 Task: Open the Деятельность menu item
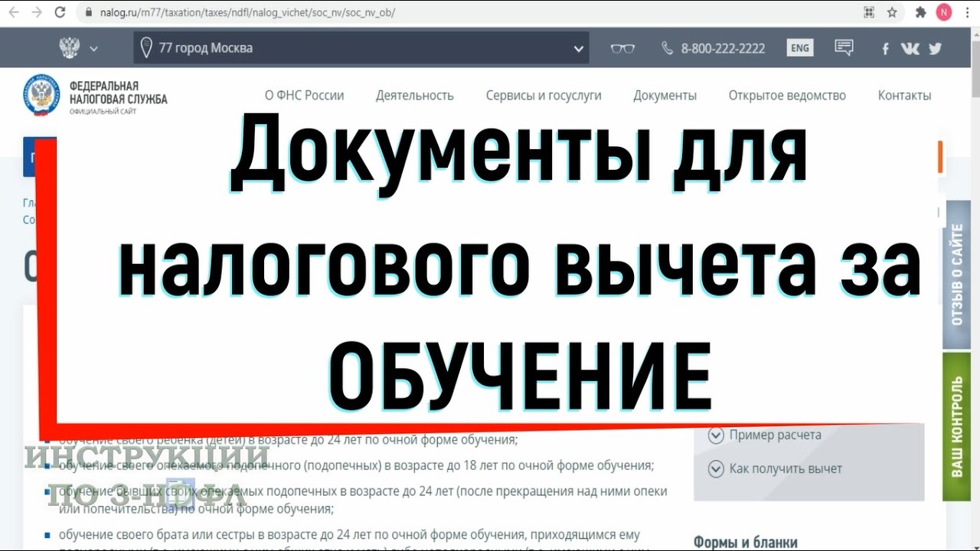(414, 96)
